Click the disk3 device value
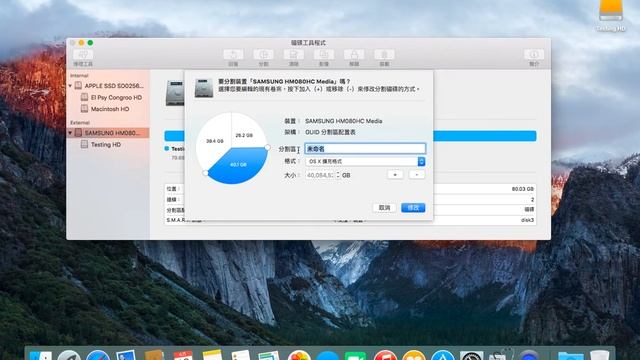This screenshot has height=360, width=640. coord(527,220)
